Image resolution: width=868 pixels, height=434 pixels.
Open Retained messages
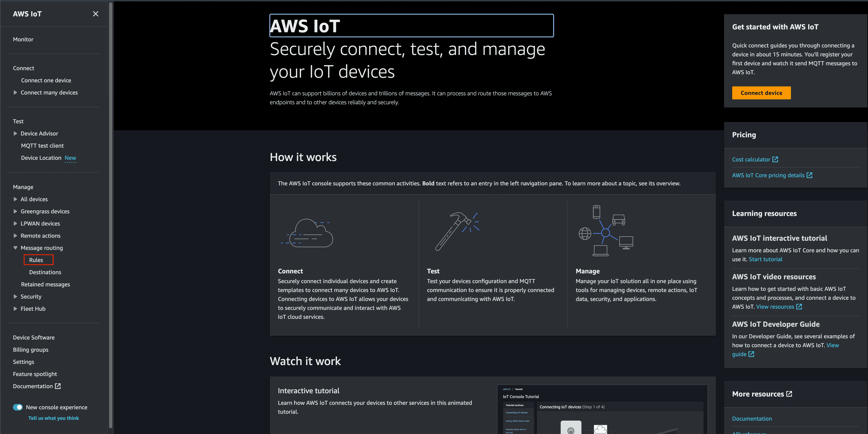45,284
